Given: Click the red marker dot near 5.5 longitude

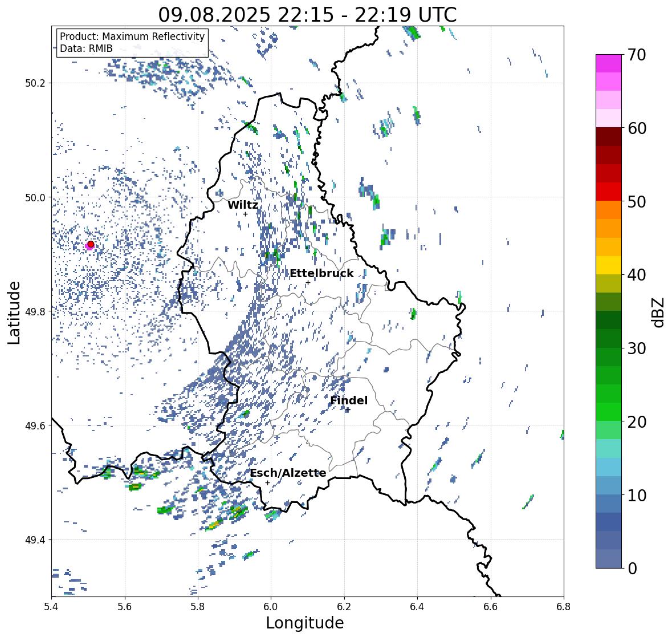Looking at the screenshot, I should pos(91,244).
